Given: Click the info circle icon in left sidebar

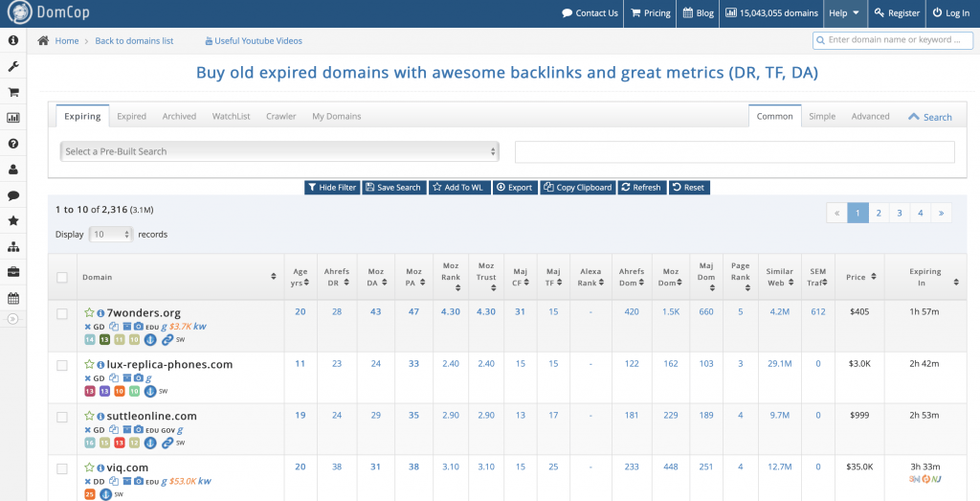Looking at the screenshot, I should (x=13, y=40).
